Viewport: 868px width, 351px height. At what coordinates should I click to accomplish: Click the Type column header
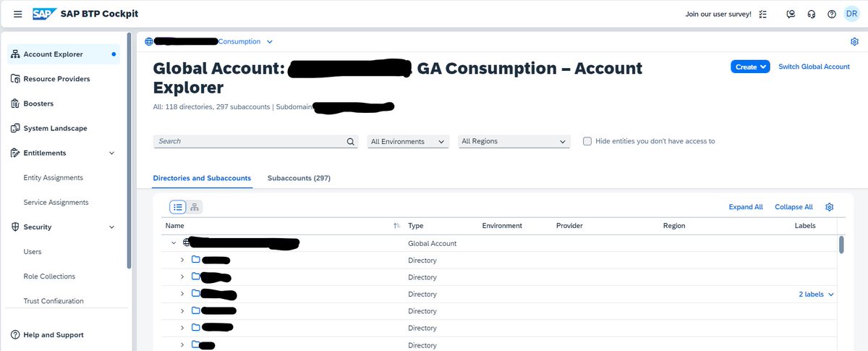pos(417,226)
